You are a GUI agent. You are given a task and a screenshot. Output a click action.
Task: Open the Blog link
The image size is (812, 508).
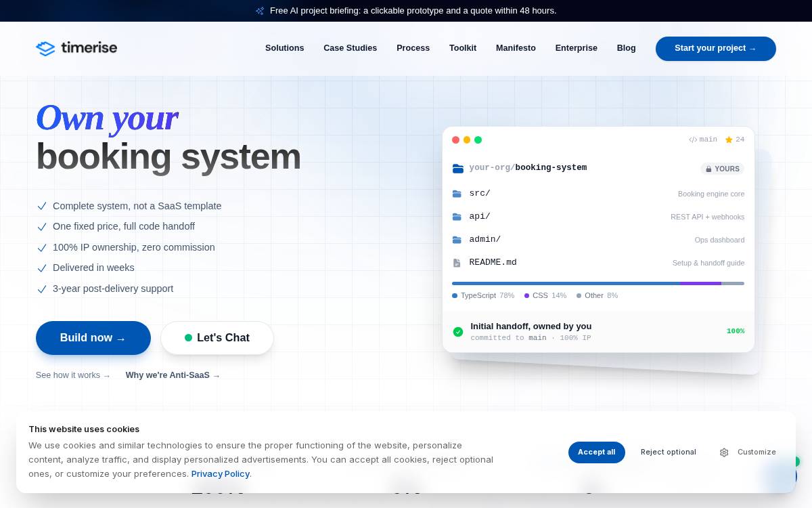pyautogui.click(x=626, y=48)
